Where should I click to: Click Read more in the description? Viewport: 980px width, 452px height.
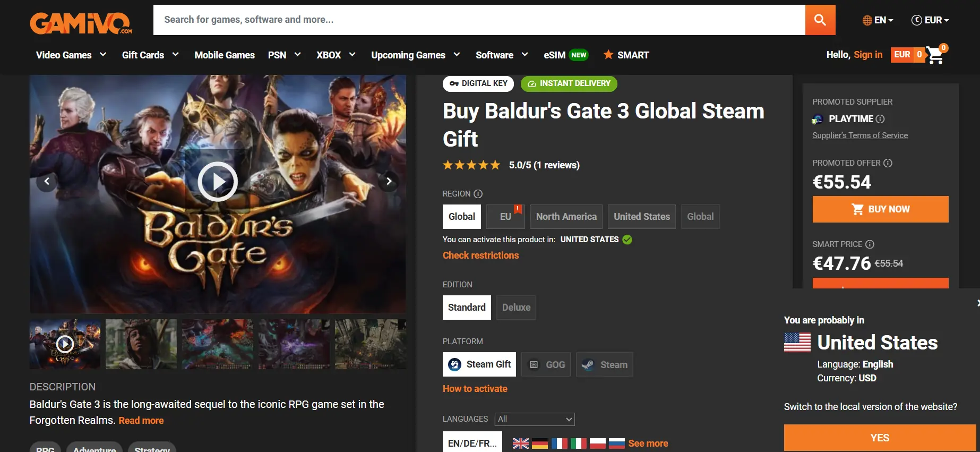141,421
